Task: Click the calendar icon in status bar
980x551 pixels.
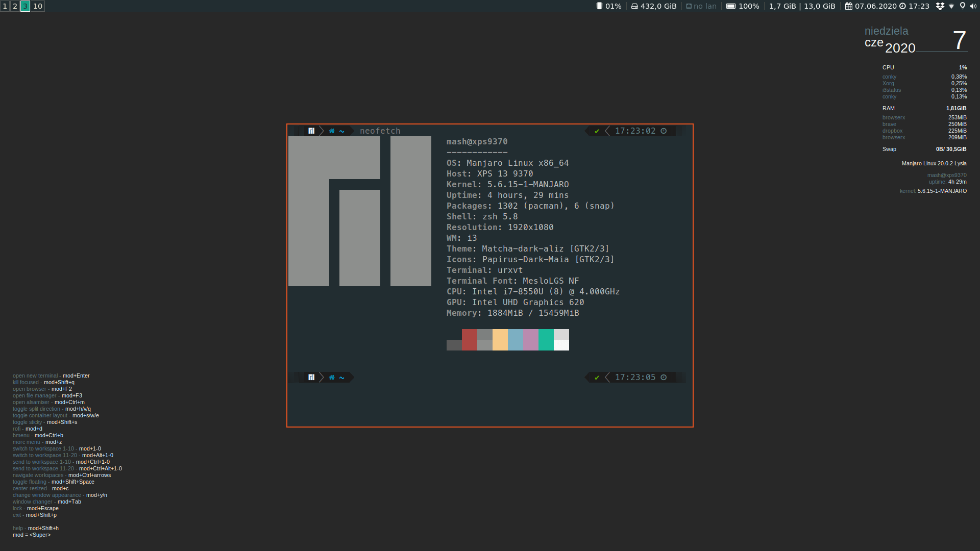Action: (848, 6)
